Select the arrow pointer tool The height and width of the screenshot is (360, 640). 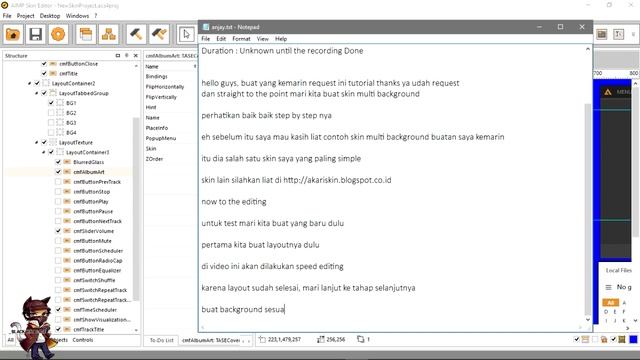[187, 34]
